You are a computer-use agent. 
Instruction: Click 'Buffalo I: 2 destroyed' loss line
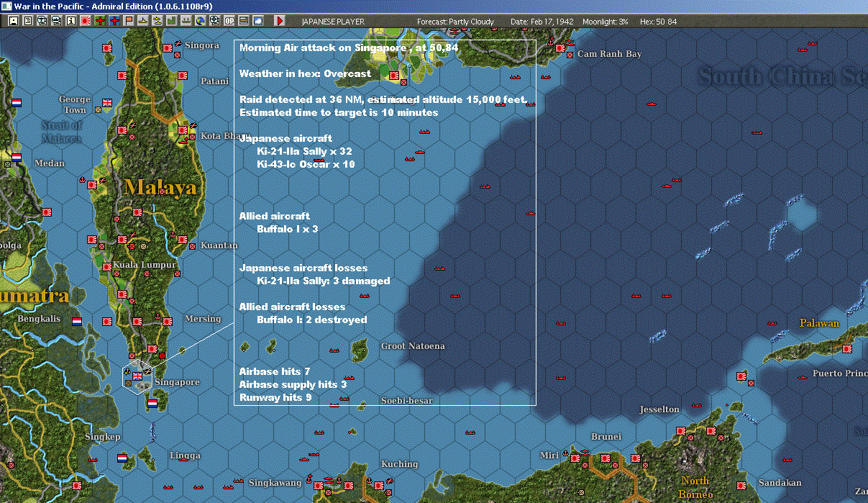(311, 320)
